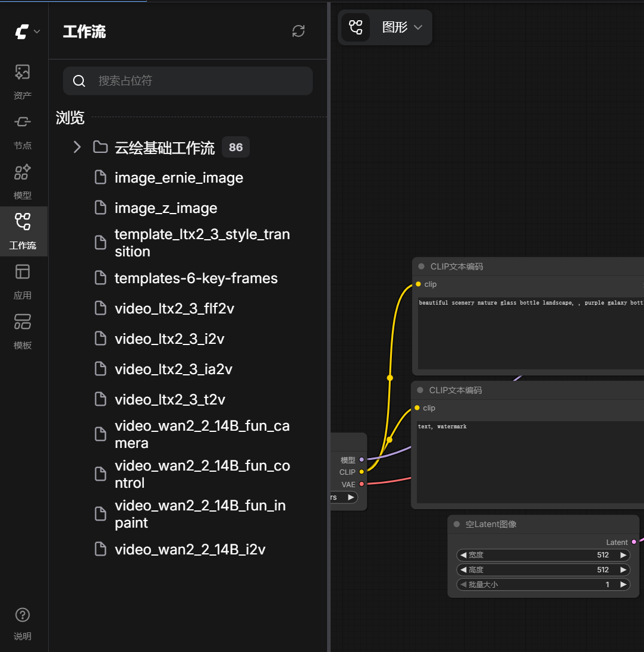Viewport: 644px width, 652px height.
Task: Click clip input socket on upper node
Action: (x=418, y=284)
